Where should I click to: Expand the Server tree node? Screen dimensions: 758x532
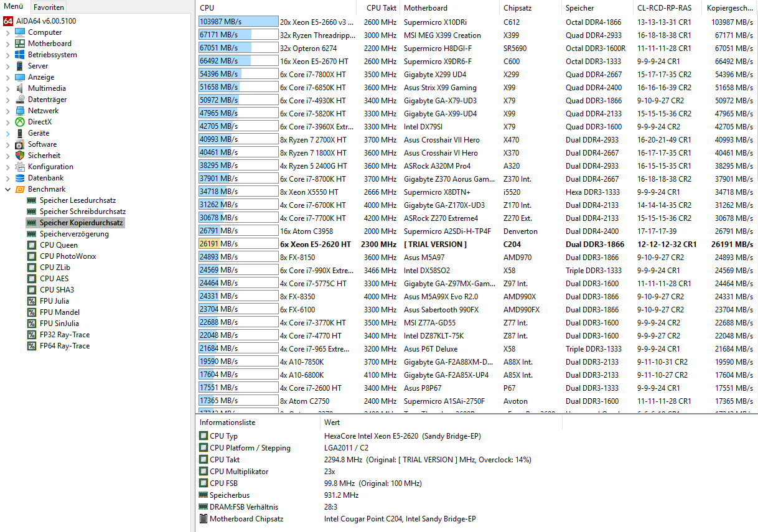point(7,66)
